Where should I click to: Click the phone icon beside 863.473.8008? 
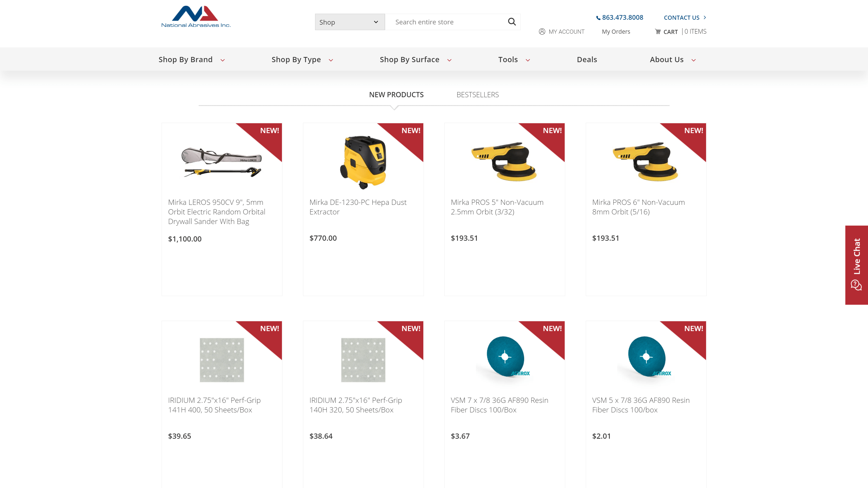click(598, 18)
